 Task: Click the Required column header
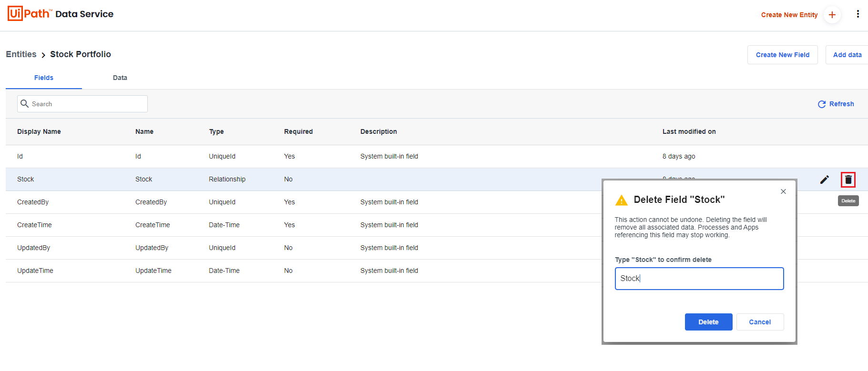pyautogui.click(x=298, y=131)
